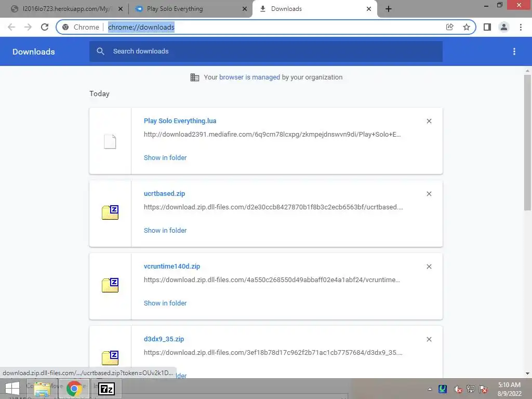The image size is (532, 399).
Task: Click the d3dx9_35.zip archive icon
Action: tap(110, 357)
